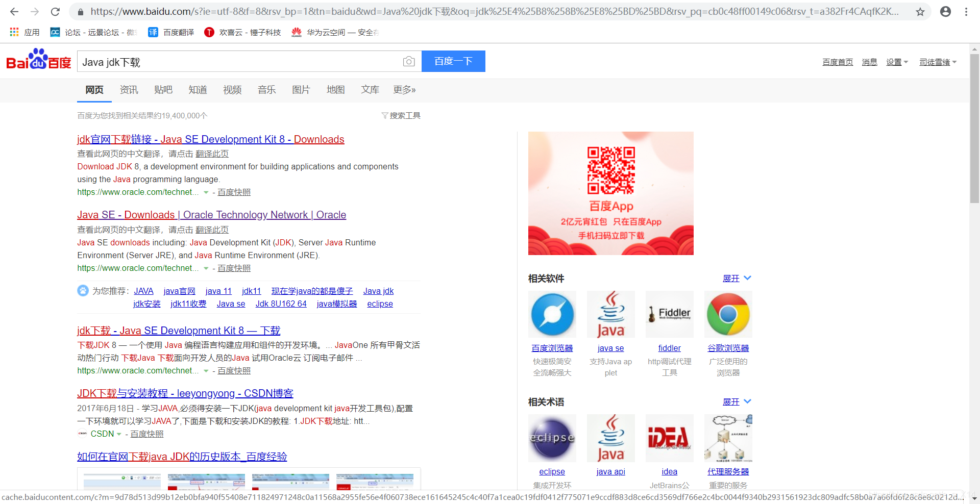This screenshot has height=504, width=980.
Task: Click 消息 link
Action: [x=869, y=62]
